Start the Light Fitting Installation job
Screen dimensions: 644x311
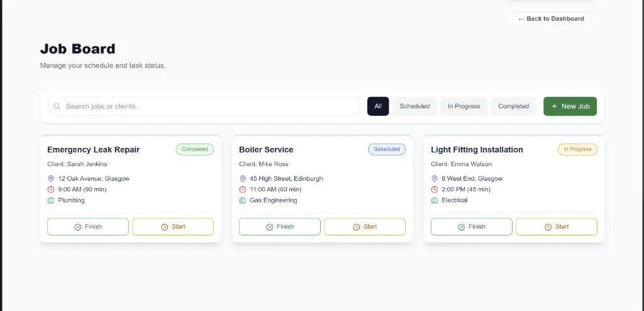click(x=557, y=227)
